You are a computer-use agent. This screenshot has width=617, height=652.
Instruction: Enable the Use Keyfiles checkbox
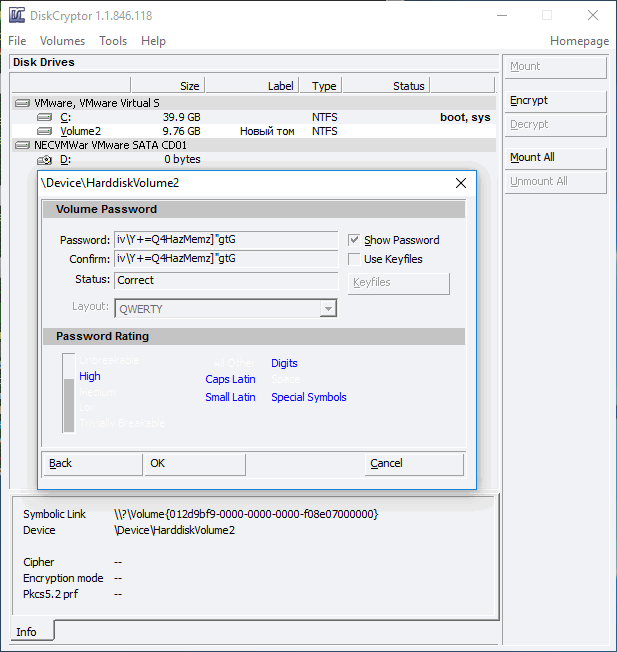[x=354, y=259]
